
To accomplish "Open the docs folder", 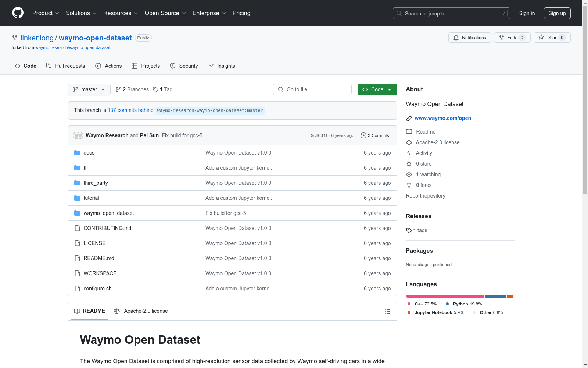I will coord(89,153).
